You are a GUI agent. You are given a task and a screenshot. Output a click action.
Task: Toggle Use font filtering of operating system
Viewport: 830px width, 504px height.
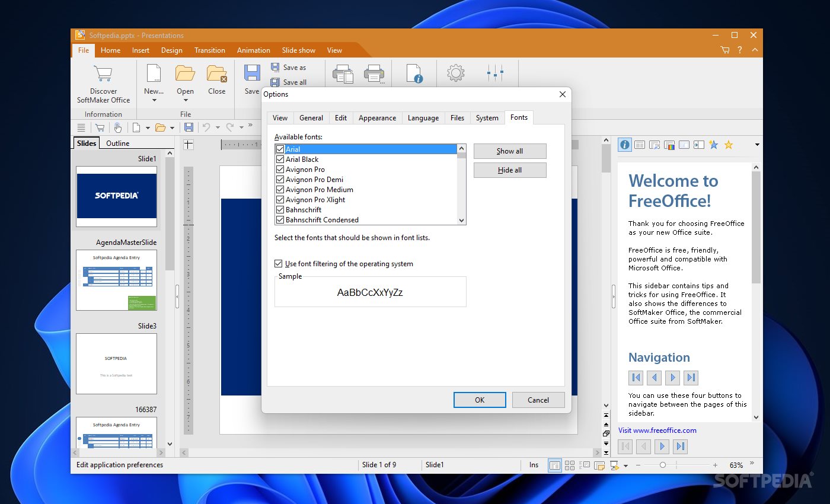click(279, 264)
